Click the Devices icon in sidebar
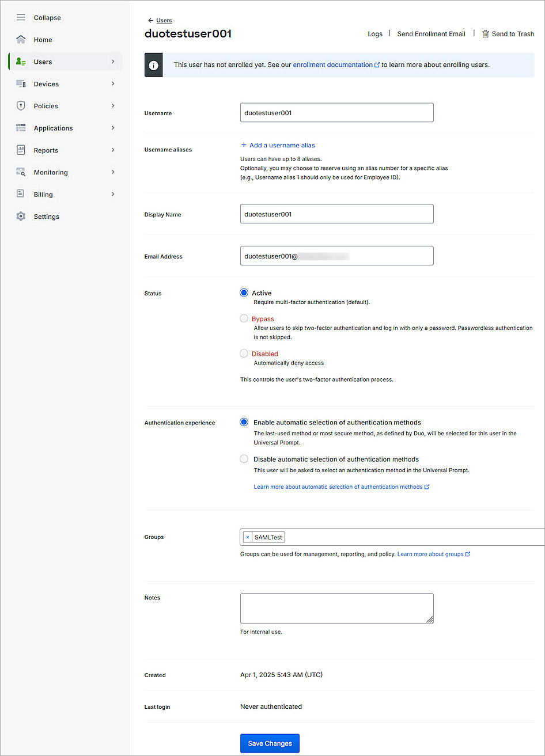The height and width of the screenshot is (756, 545). tap(21, 84)
